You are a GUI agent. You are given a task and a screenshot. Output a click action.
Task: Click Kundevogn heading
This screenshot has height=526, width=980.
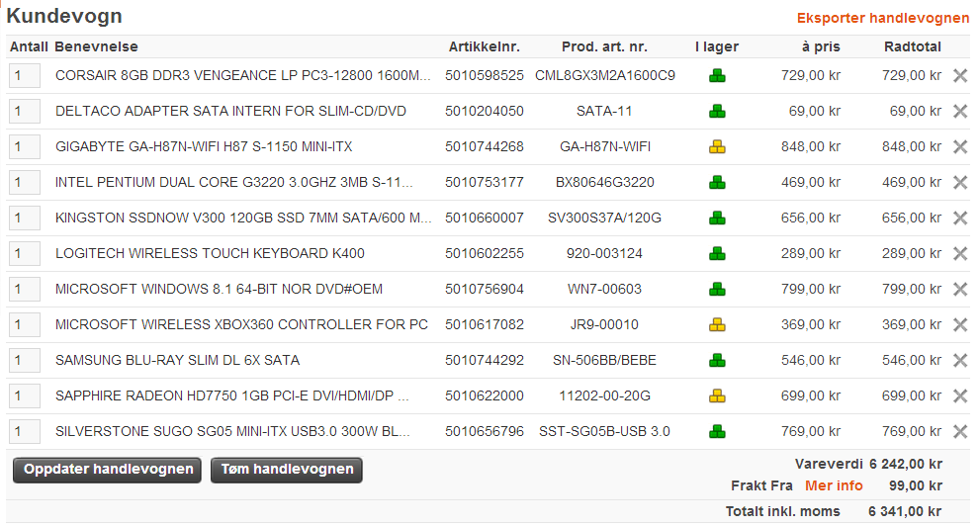(64, 16)
